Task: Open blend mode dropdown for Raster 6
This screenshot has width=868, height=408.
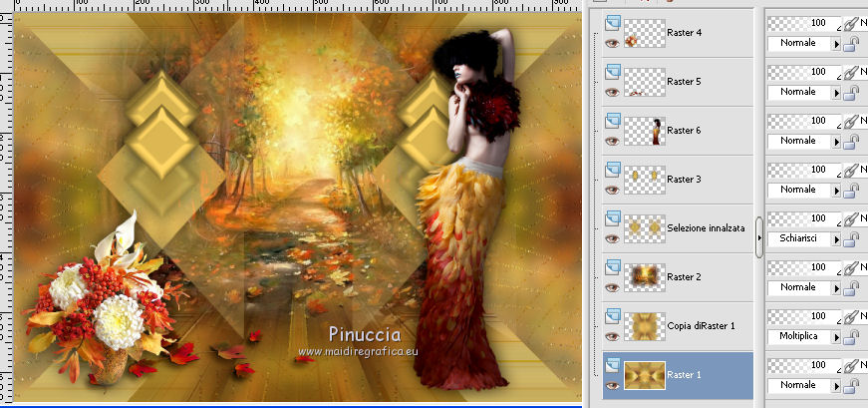Action: [x=836, y=142]
